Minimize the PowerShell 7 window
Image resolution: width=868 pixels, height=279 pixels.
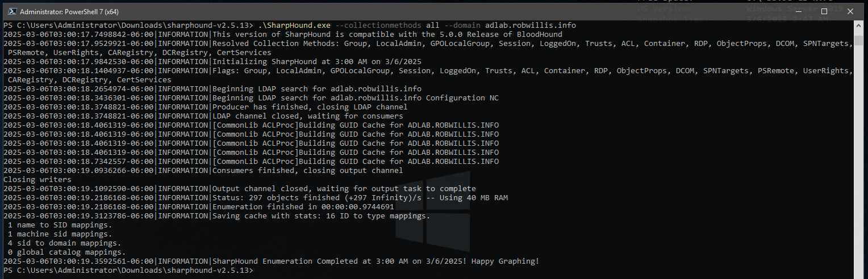coord(798,11)
